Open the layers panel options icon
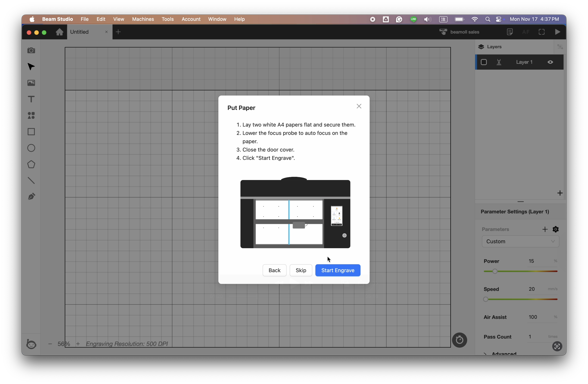The height and width of the screenshot is (384, 588). 560,47
